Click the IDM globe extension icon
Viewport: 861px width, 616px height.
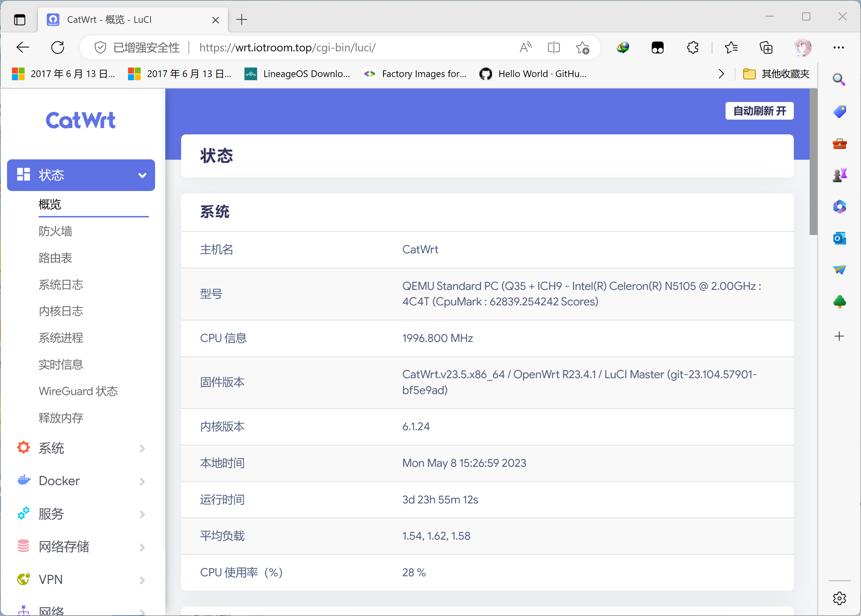coord(623,47)
